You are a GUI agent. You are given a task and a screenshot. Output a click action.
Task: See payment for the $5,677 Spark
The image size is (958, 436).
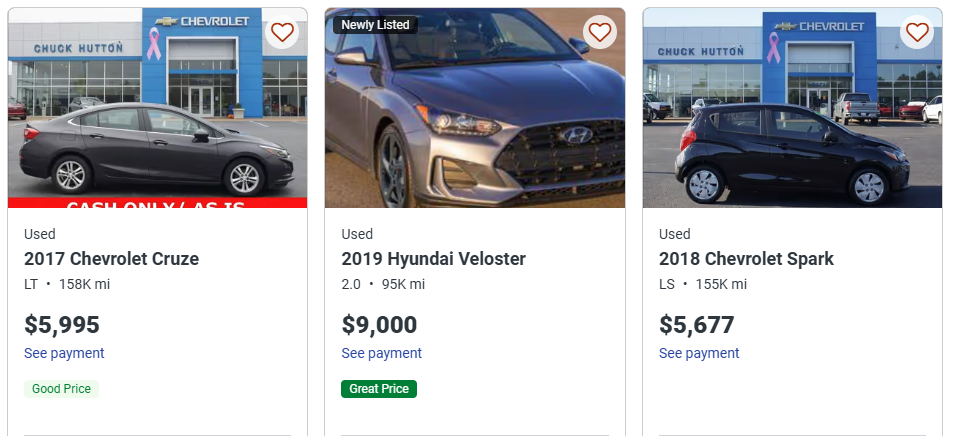tap(699, 353)
